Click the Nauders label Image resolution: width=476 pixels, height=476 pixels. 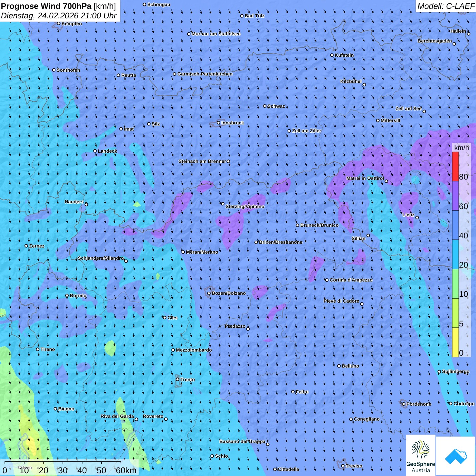74,202
